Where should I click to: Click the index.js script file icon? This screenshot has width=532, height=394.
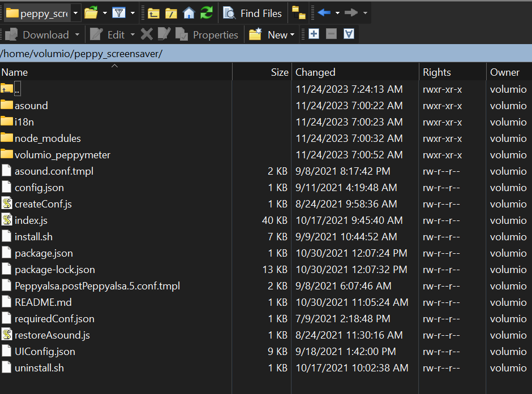[x=7, y=220]
